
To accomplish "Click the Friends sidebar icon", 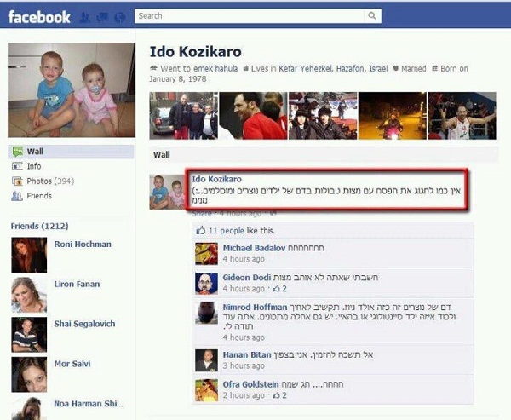I will click(x=17, y=196).
